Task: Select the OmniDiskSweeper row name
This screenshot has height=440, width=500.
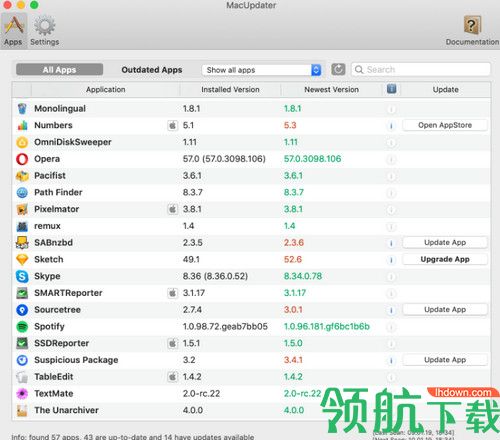Action: pyautogui.click(x=73, y=142)
